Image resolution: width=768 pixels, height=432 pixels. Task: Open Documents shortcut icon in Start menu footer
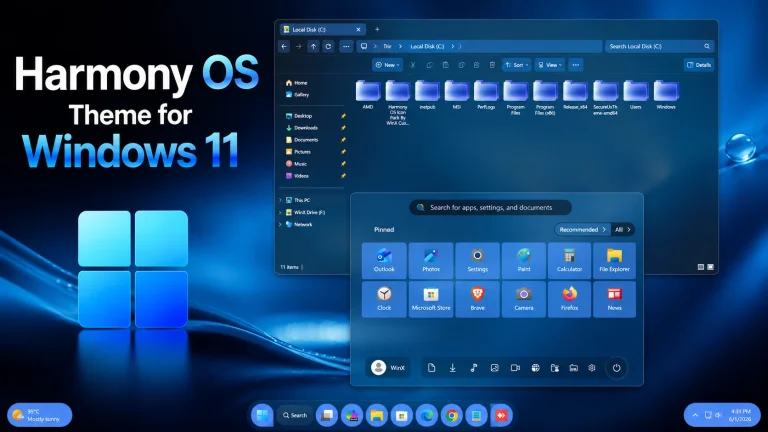click(x=431, y=368)
